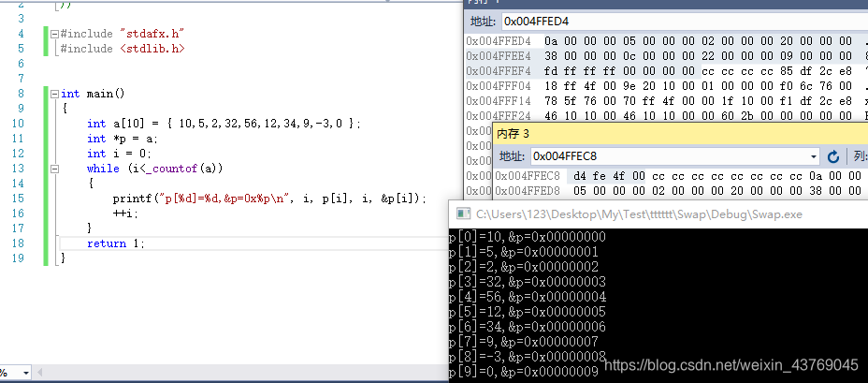Click the 列 columns label in Memory 3
Screen dimensions: 868x383
[861, 157]
